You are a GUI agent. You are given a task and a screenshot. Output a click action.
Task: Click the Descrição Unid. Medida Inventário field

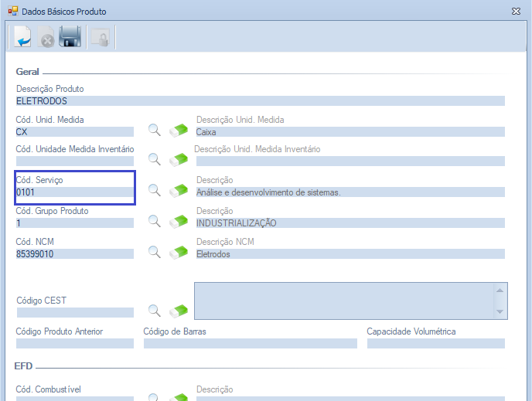pyautogui.click(x=350, y=161)
